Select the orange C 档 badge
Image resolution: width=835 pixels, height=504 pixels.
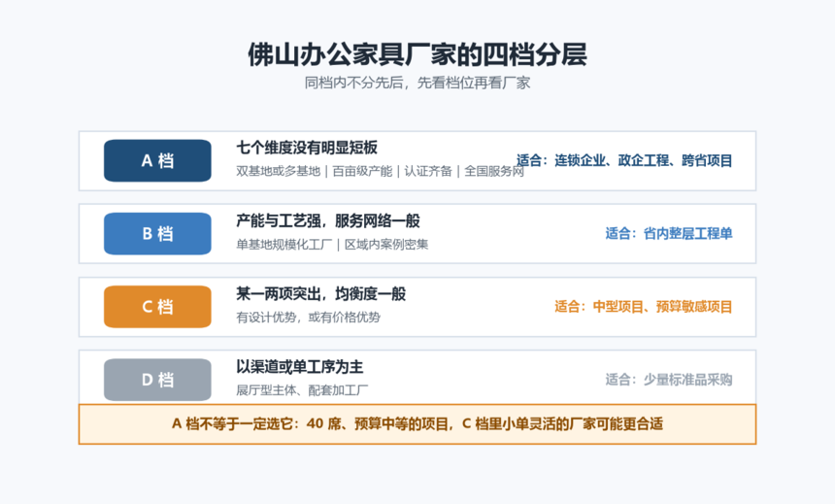click(157, 306)
